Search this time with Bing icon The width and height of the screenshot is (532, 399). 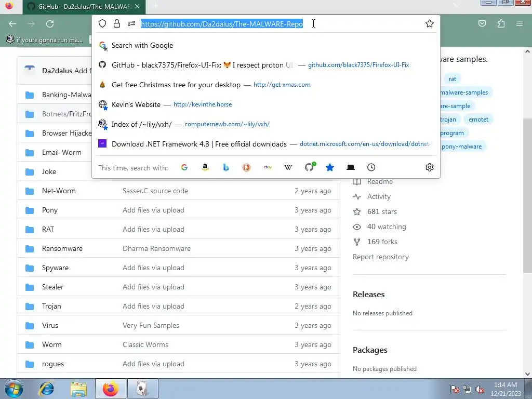coord(225,167)
